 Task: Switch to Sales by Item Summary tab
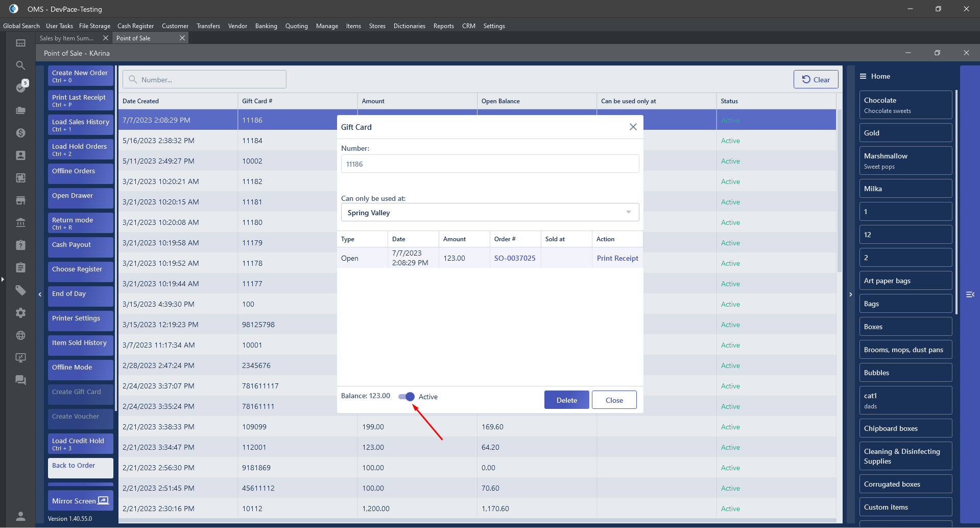[67, 38]
